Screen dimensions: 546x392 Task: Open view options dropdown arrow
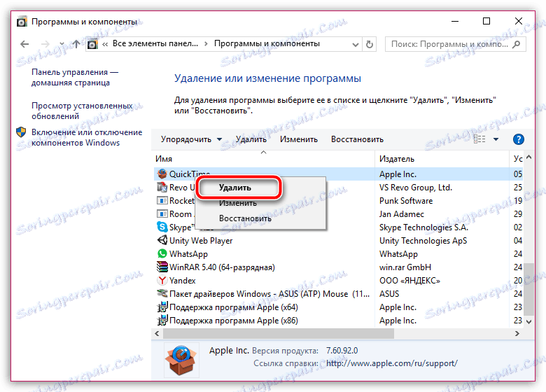496,139
